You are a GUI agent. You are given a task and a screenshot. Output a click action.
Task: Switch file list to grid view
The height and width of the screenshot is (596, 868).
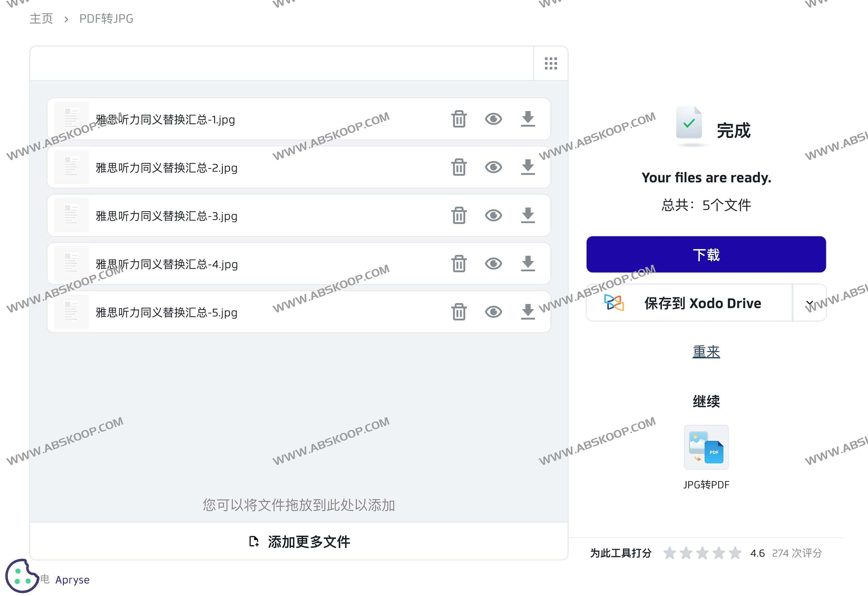pos(551,63)
